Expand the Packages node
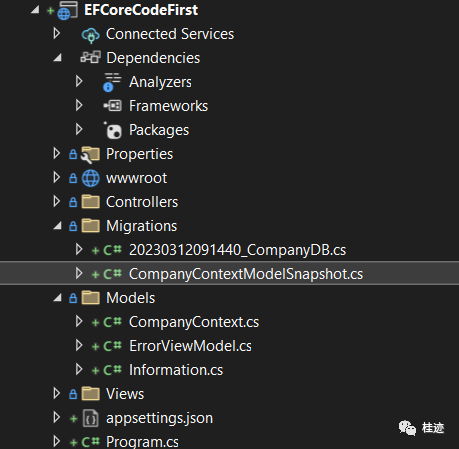The image size is (459, 449). [79, 129]
